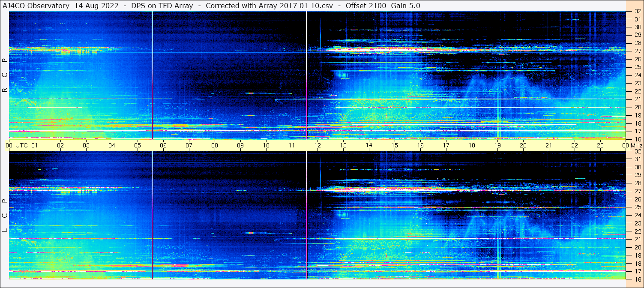Click the 20 hour mark on the time axis
Image resolution: width=644 pixels, height=288 pixels.
523,145
